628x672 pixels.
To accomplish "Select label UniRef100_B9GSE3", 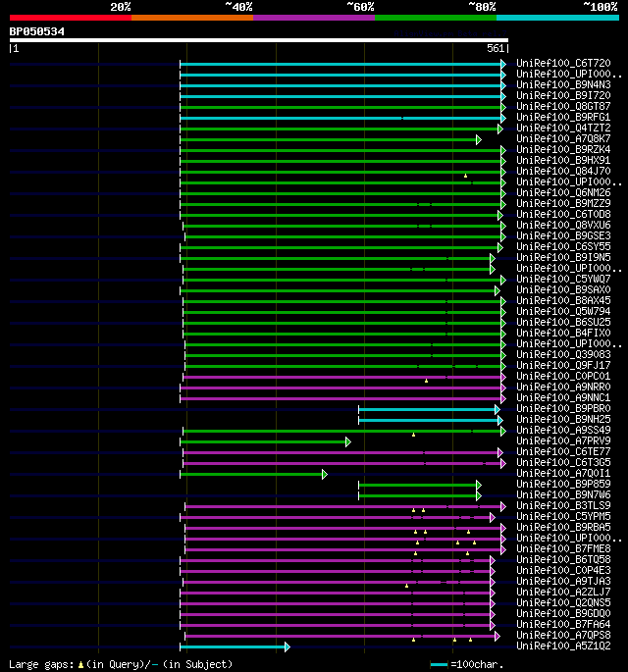I will click(563, 235).
